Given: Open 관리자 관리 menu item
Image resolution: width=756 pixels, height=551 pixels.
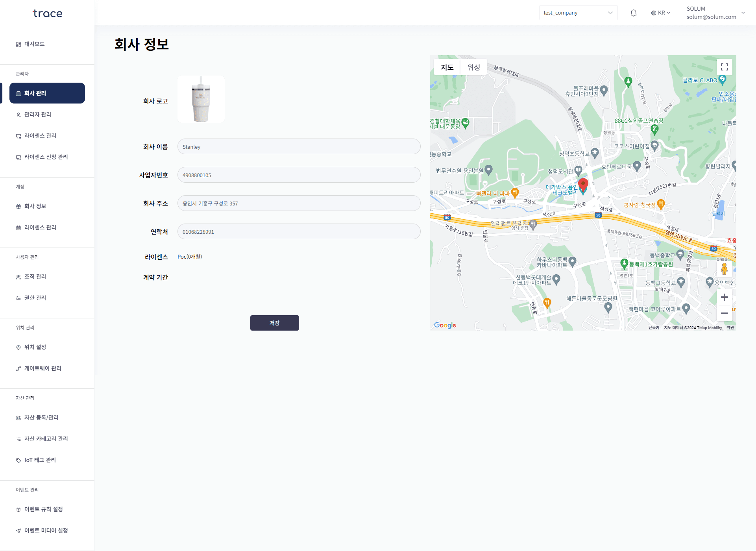Looking at the screenshot, I should coord(38,115).
